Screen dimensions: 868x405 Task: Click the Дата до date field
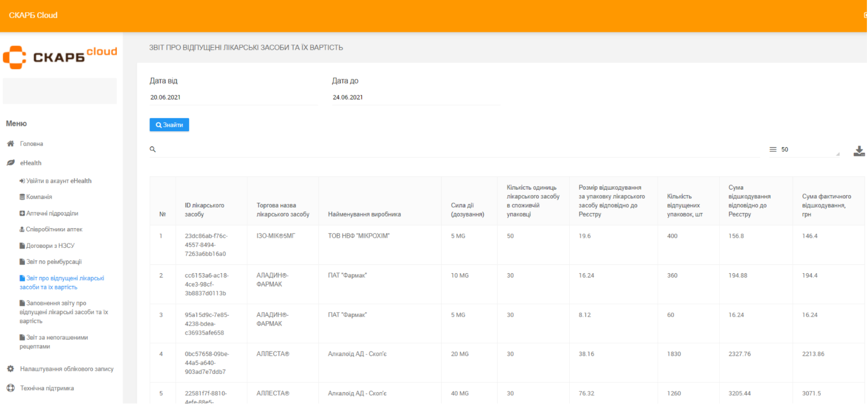pyautogui.click(x=416, y=97)
